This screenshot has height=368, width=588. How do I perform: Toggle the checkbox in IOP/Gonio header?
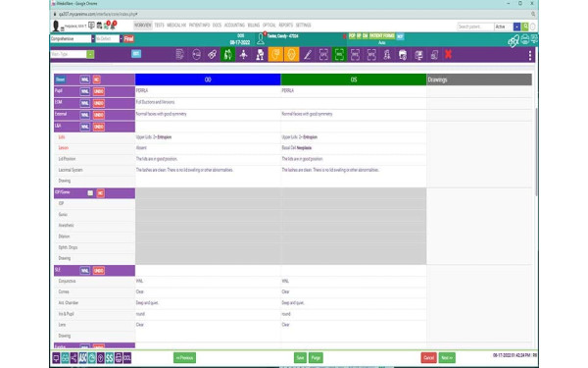click(x=90, y=193)
